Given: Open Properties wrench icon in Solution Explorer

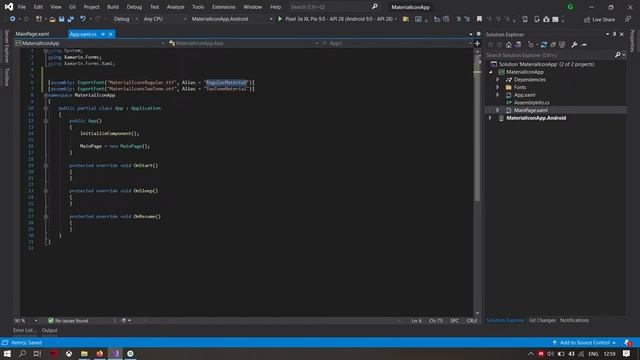Looking at the screenshot, I should (x=574, y=45).
